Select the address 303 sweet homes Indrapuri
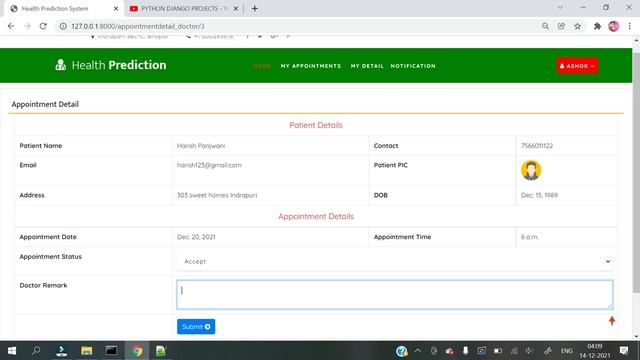This screenshot has height=360, width=640. 217,195
